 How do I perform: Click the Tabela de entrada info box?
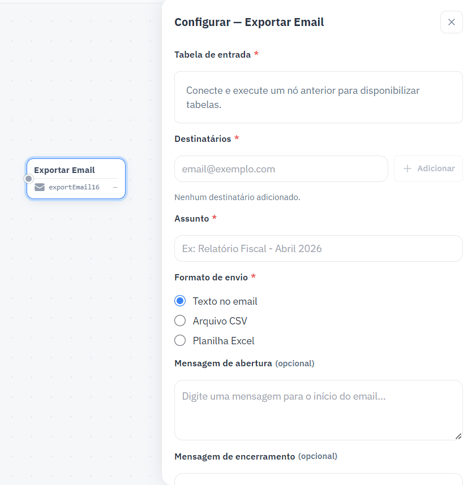click(x=318, y=97)
